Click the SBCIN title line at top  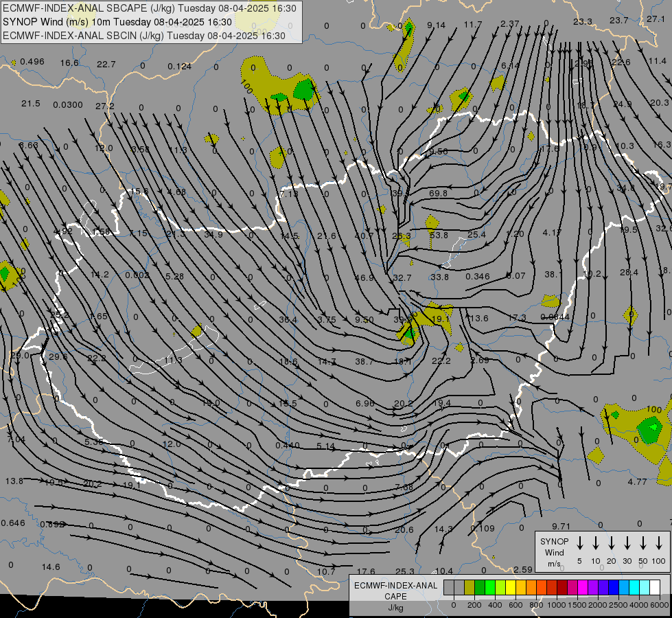click(144, 36)
